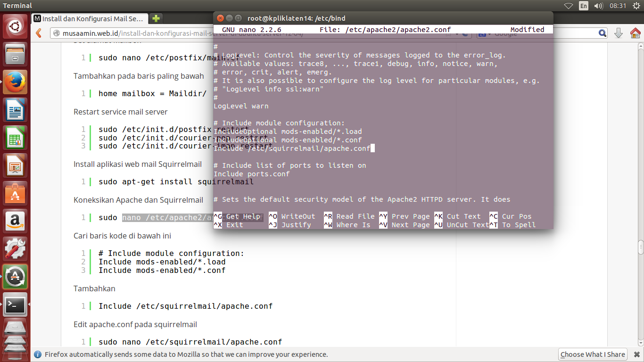Image resolution: width=644 pixels, height=362 pixels.
Task: Click the search magnifier in Firefox search box
Action: tap(603, 33)
